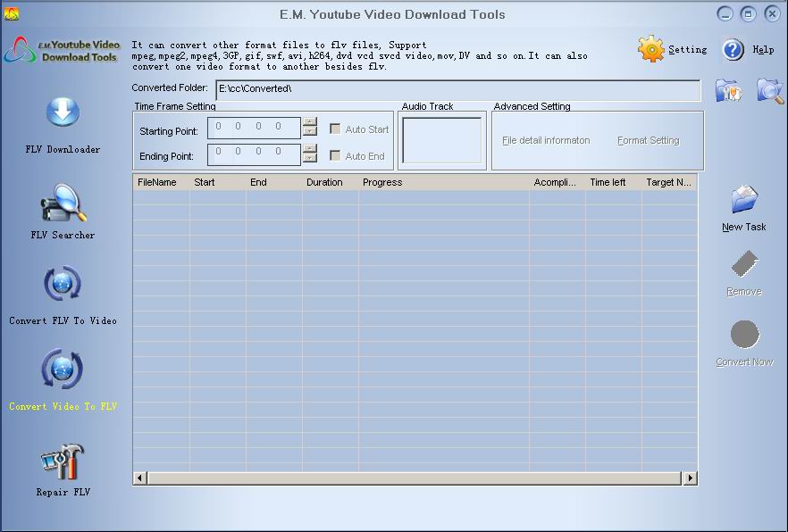Click the Ending Point time field
The image size is (788, 532).
tap(255, 154)
